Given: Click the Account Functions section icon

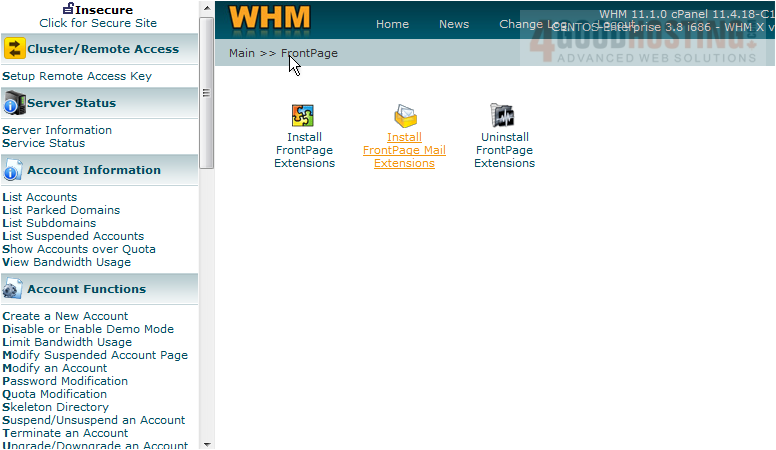Looking at the screenshot, I should click(14, 289).
